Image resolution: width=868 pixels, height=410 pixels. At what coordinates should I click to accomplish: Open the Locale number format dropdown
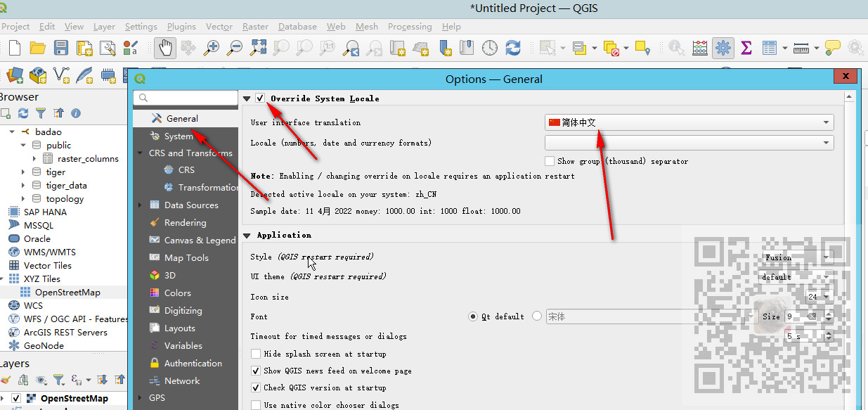click(x=689, y=143)
